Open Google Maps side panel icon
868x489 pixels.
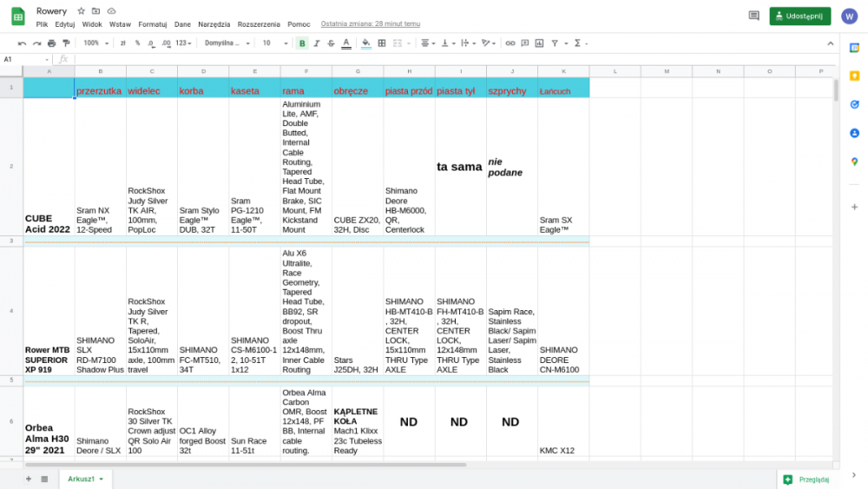coord(854,162)
